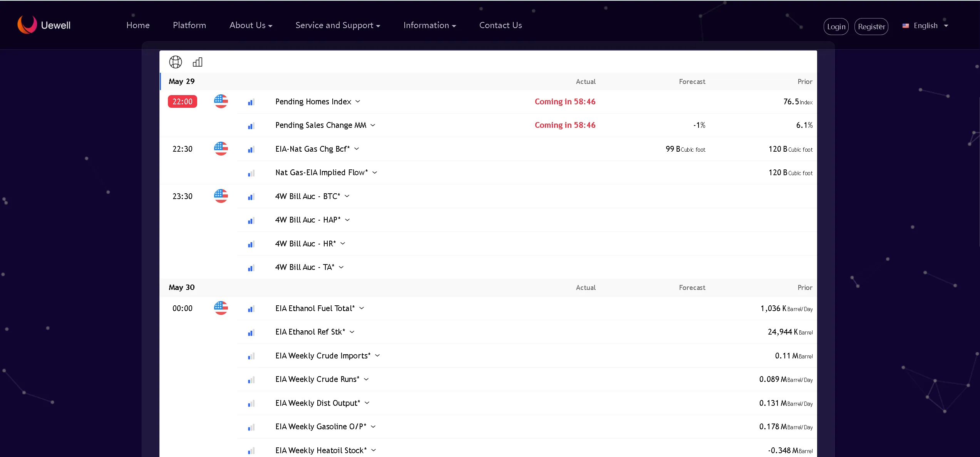Open the English language dropdown
The width and height of the screenshot is (980, 457).
point(925,26)
